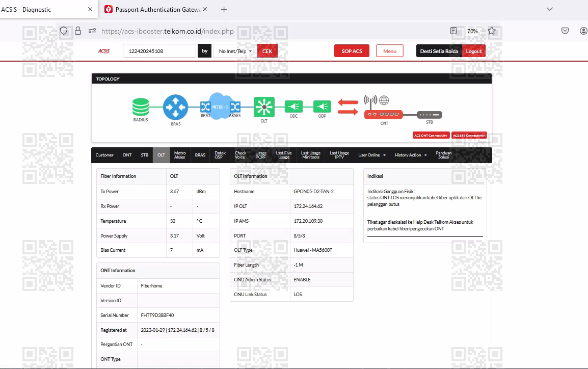Viewport: 588px width, 369px height.
Task: Open site permissions icon in address bar
Action: pyautogui.click(x=92, y=31)
